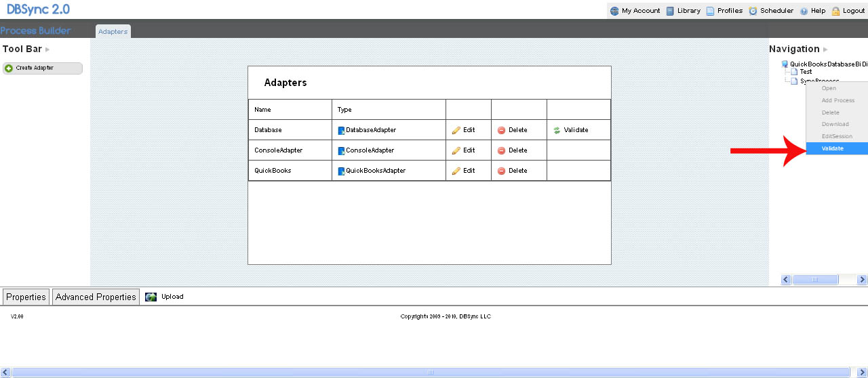The image size is (868, 378).
Task: Select the Test process tree item
Action: click(x=806, y=72)
